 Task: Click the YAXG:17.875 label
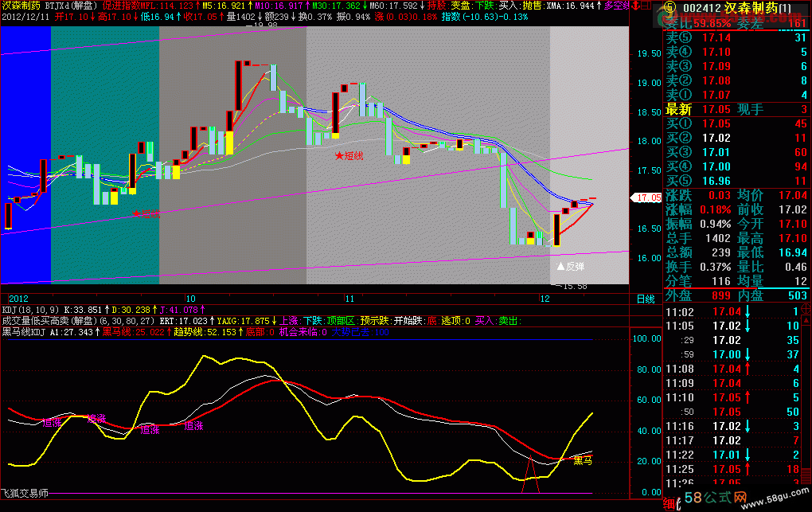click(243, 322)
